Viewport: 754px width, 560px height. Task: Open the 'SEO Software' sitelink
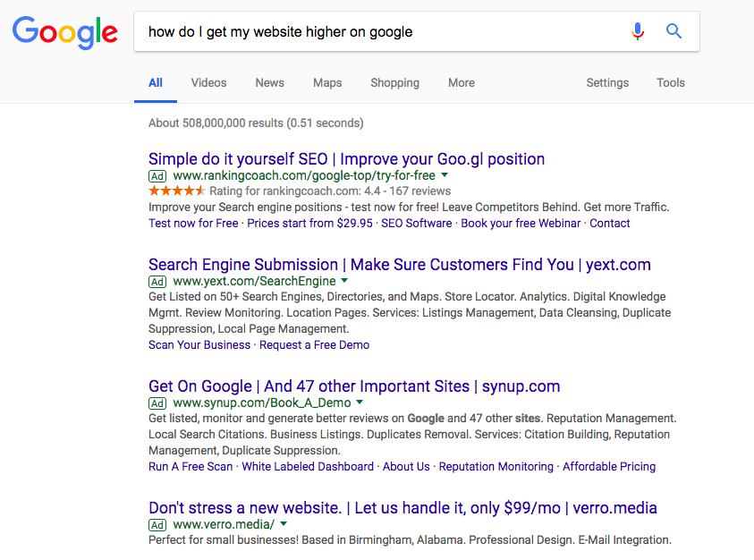tap(417, 224)
